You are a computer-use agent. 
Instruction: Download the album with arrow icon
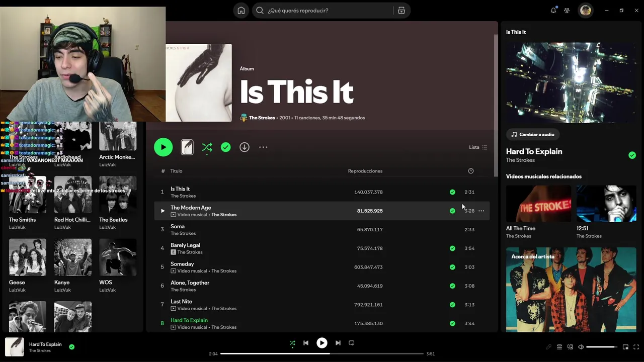coord(245,147)
